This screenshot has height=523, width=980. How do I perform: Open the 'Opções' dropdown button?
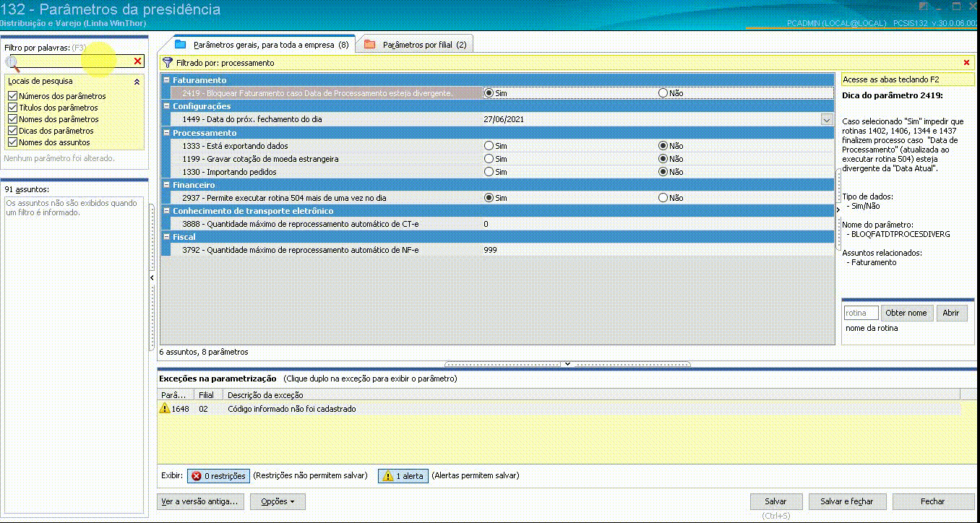point(278,501)
